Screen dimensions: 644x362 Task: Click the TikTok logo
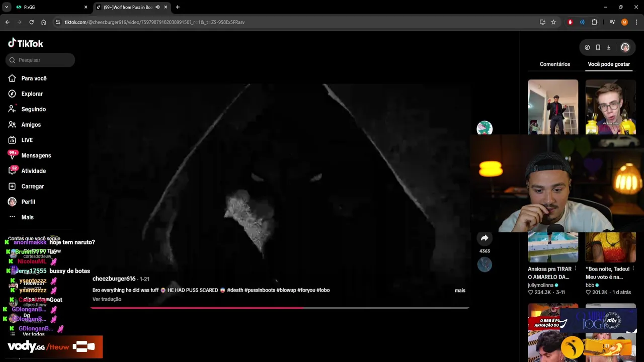pyautogui.click(x=26, y=43)
